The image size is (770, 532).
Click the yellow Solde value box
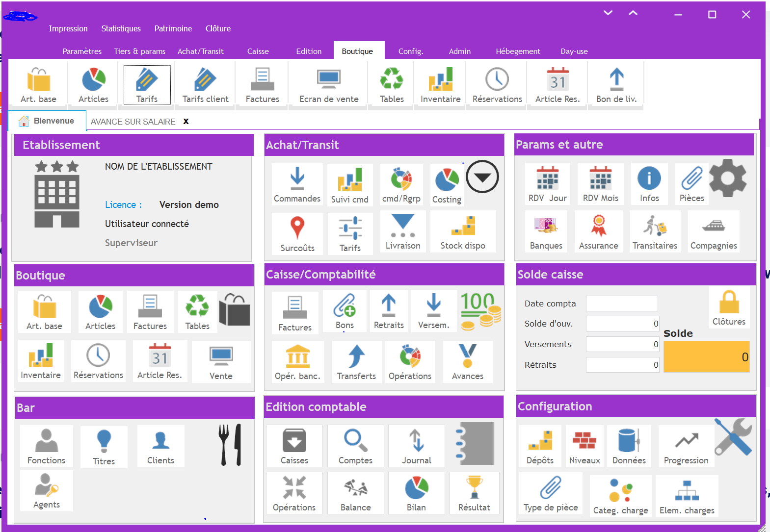tap(706, 357)
